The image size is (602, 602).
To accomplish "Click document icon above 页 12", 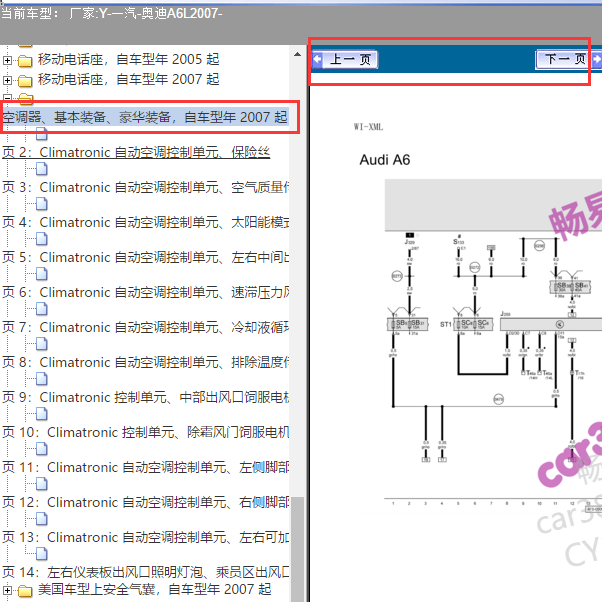I will 42,484.
